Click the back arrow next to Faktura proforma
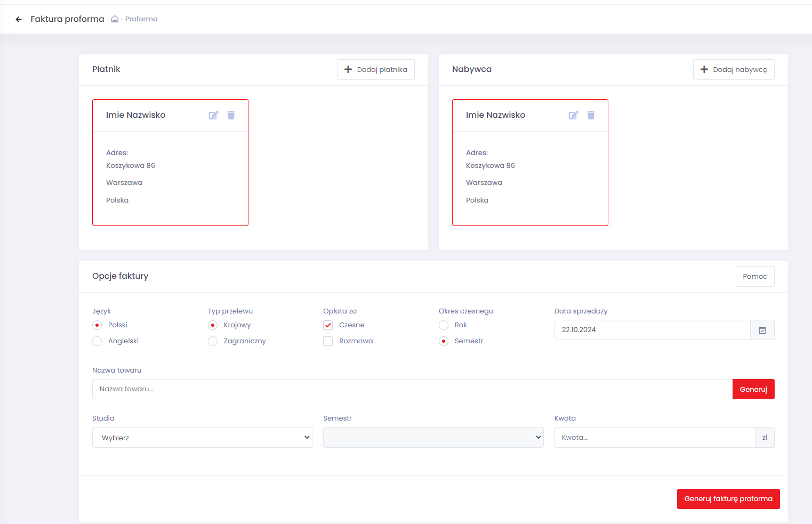This screenshot has height=524, width=812. [x=19, y=19]
